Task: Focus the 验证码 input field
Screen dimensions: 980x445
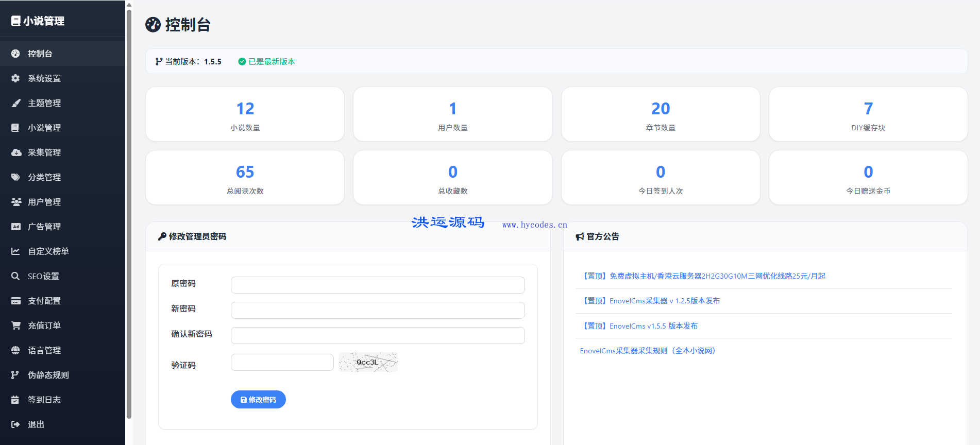Action: point(282,362)
